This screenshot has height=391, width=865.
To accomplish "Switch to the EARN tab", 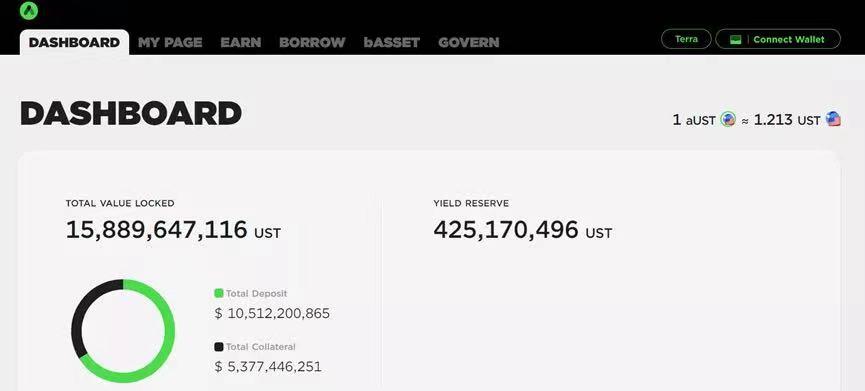I will point(241,42).
